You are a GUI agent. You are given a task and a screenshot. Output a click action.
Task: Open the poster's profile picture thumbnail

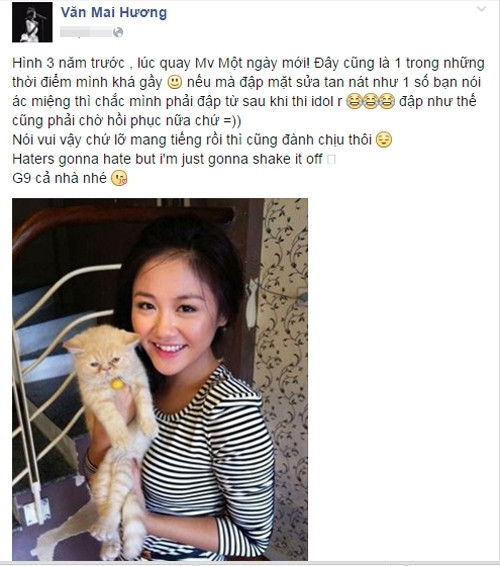tap(32, 22)
